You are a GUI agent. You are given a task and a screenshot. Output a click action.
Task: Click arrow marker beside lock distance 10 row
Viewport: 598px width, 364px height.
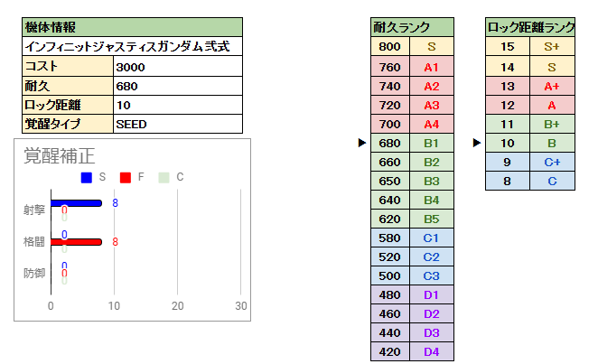coord(477,143)
